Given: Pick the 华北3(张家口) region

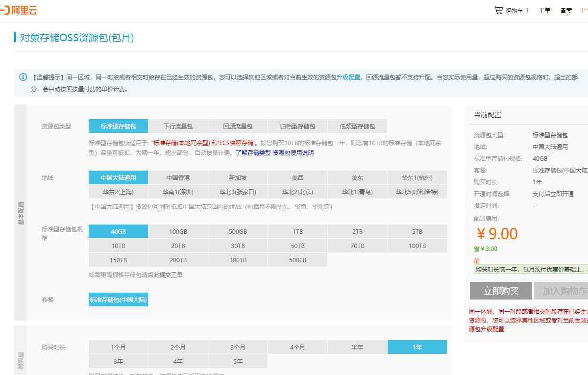Looking at the screenshot, I should [238, 192].
